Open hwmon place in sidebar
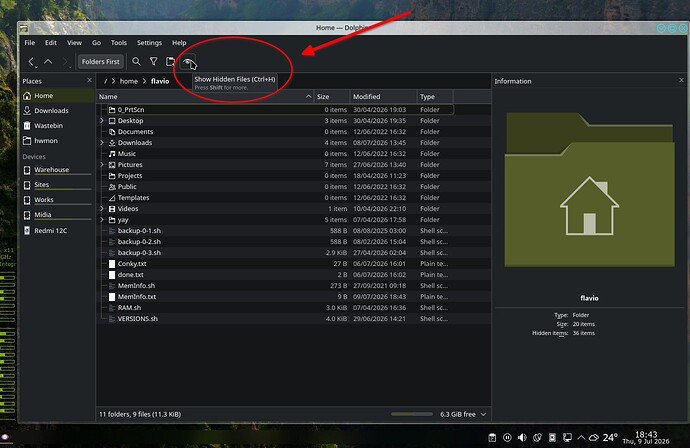The image size is (690, 448). point(57,140)
